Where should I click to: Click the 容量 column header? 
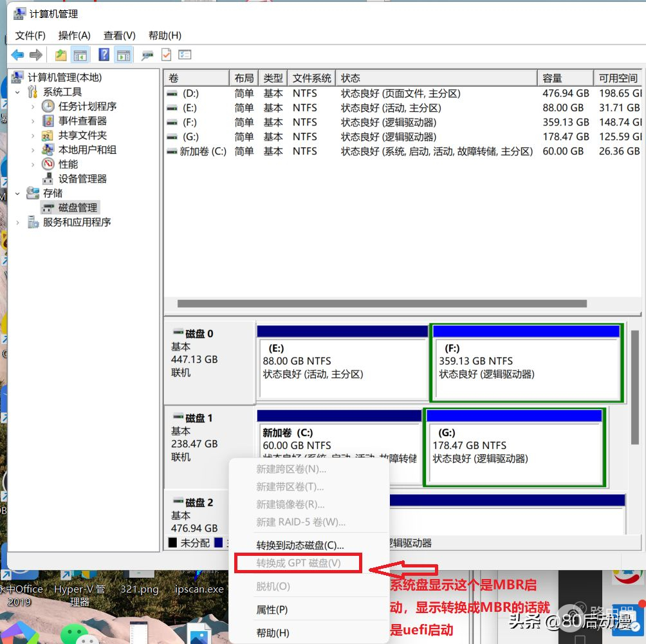coord(552,78)
